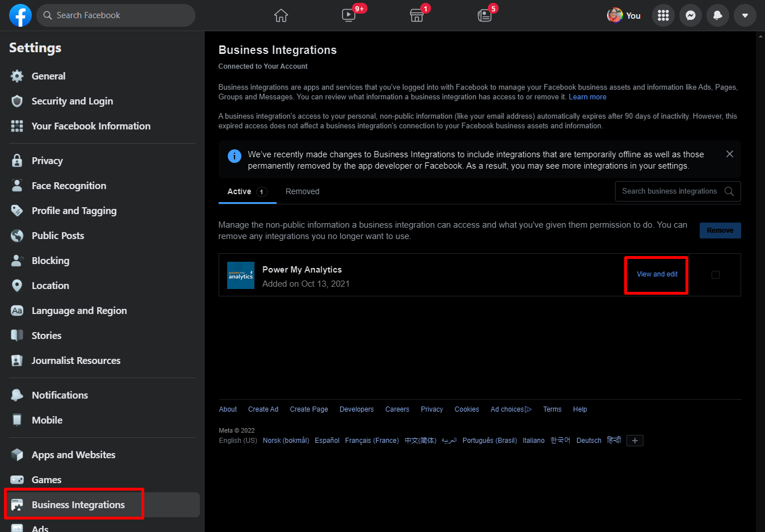This screenshot has width=765, height=532.
Task: Expand the account dropdown arrow
Action: pyautogui.click(x=745, y=15)
